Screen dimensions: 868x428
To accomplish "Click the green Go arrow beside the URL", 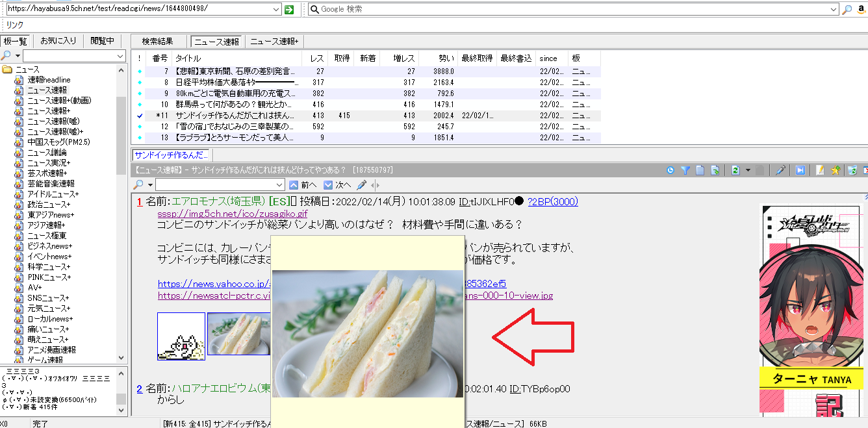I will click(x=289, y=9).
